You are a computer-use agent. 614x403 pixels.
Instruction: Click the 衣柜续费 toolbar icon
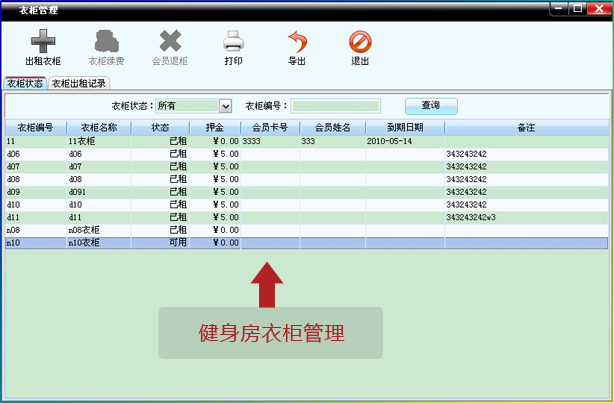coord(106,42)
